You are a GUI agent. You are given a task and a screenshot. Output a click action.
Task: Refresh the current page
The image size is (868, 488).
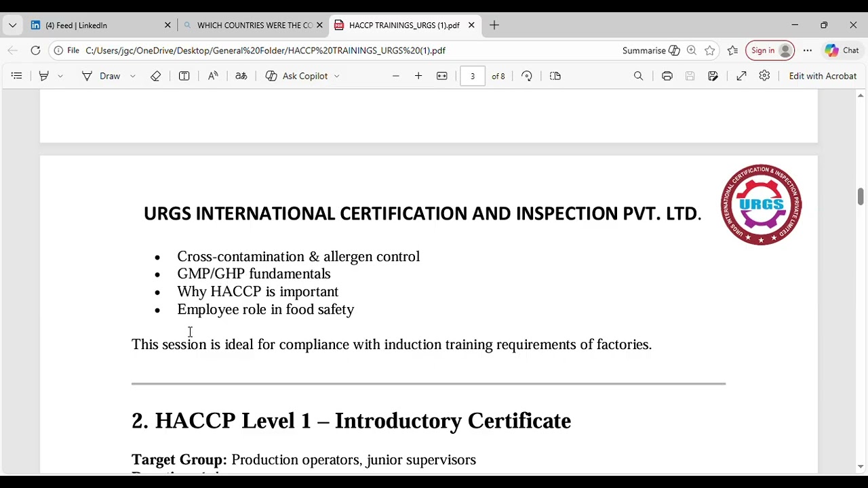click(x=35, y=50)
